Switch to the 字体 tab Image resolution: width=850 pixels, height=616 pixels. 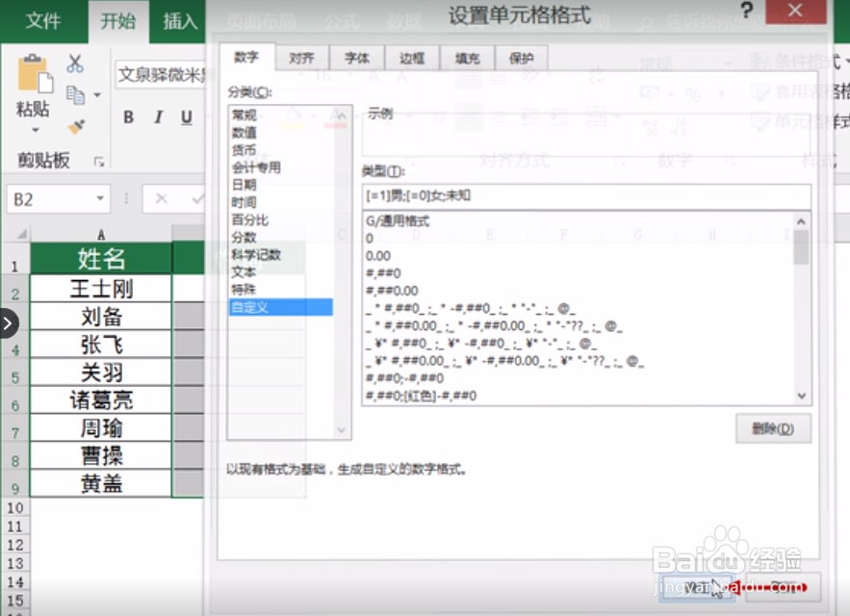[x=356, y=58]
